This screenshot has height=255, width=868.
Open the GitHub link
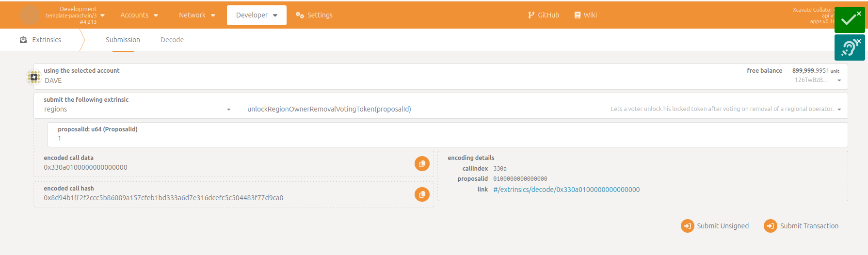(544, 15)
